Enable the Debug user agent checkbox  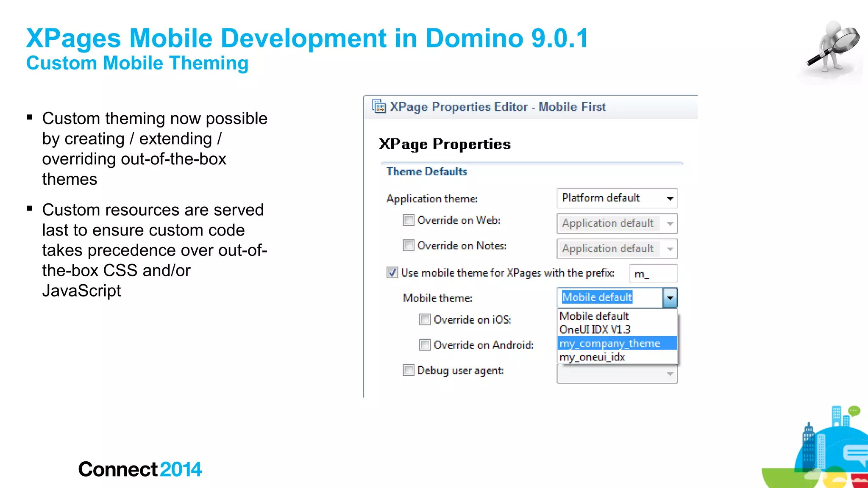click(x=409, y=370)
